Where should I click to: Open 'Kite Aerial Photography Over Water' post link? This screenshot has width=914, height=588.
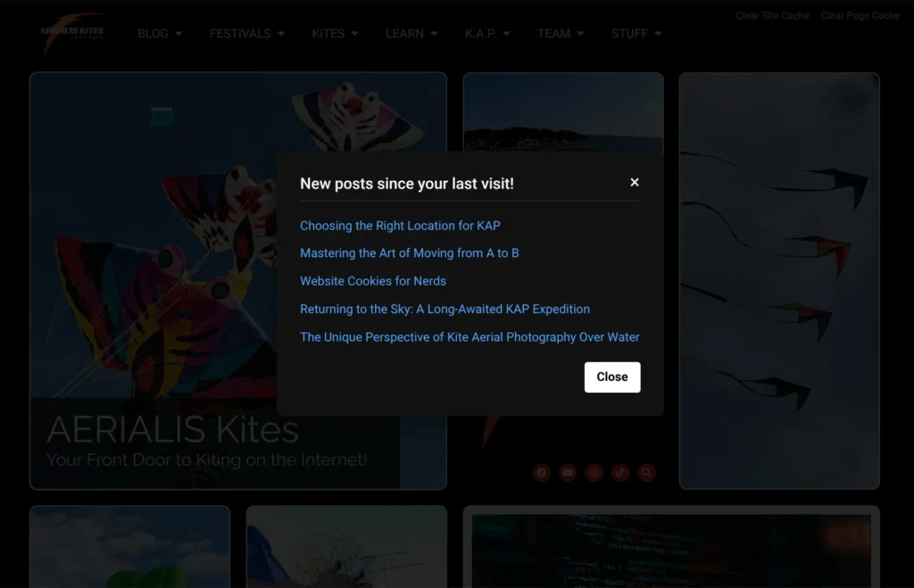pos(469,337)
